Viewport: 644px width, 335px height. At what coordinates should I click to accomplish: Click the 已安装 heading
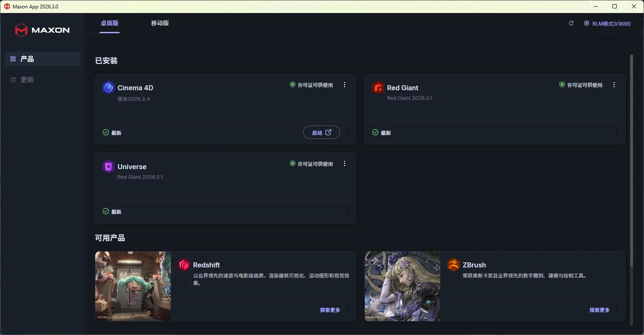106,61
